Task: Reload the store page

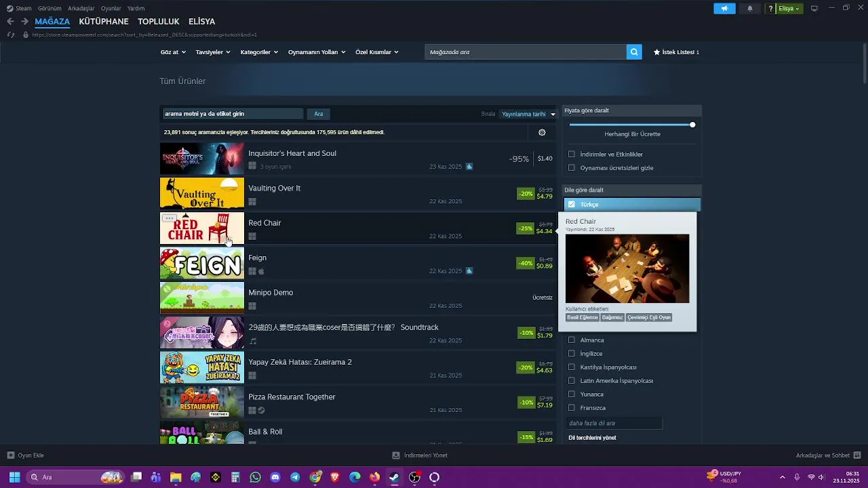Action: coord(10,35)
